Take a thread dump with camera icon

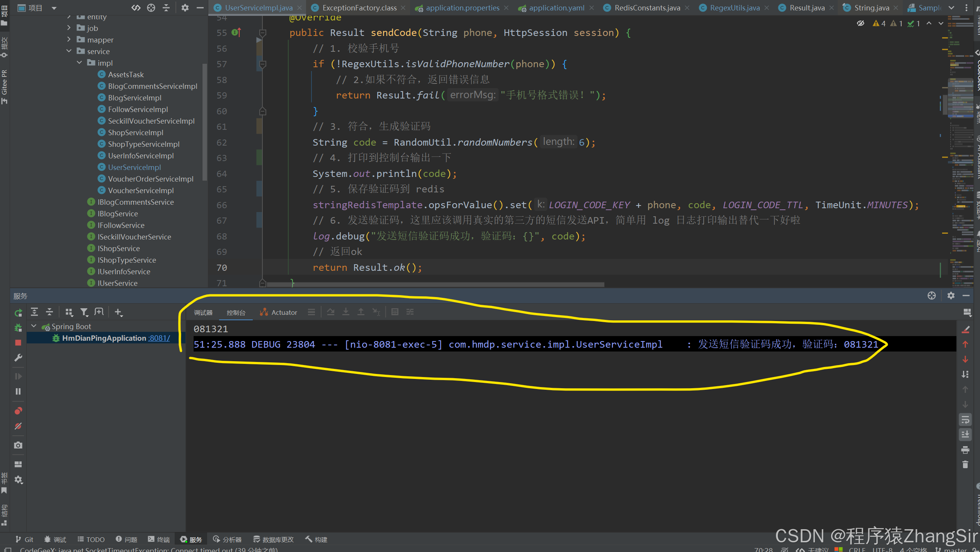(x=18, y=445)
